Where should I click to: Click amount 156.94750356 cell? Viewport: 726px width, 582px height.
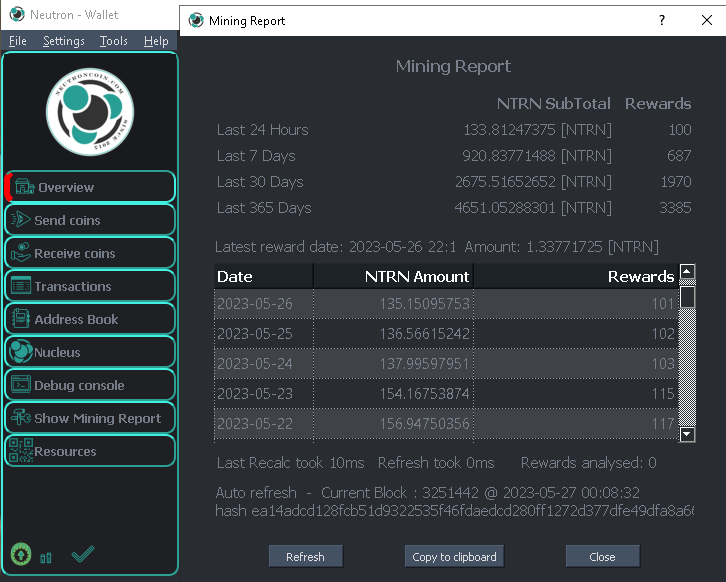[394, 424]
